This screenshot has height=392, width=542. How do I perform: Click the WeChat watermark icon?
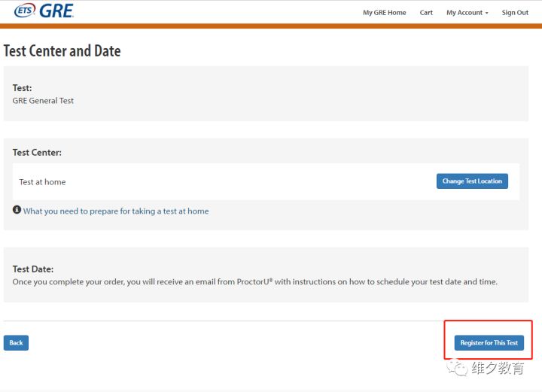(456, 369)
